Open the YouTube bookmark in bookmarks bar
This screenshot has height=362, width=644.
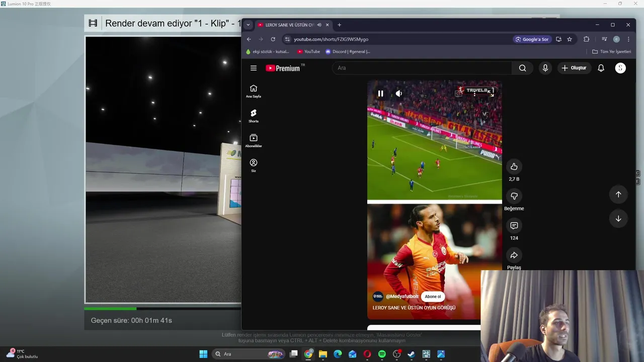308,51
